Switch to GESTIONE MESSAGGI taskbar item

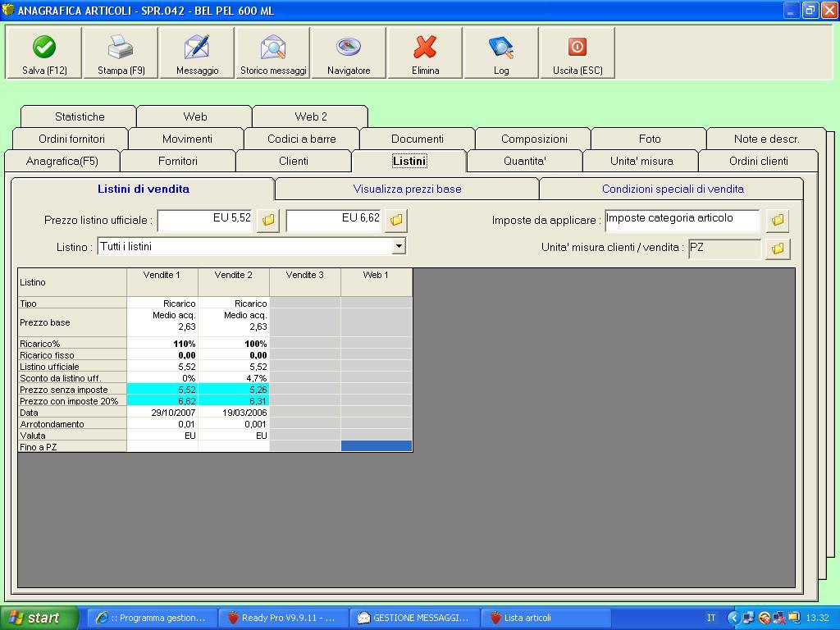point(415,618)
